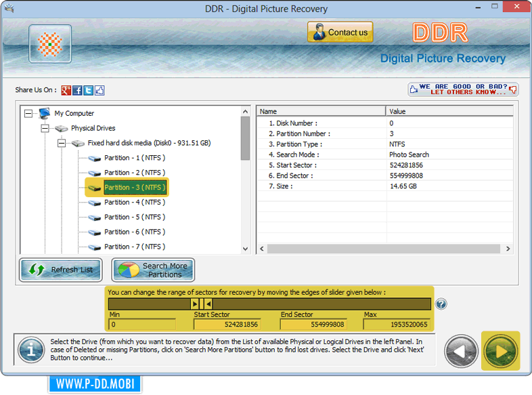The image size is (532, 395).
Task: Collapse the My Computer tree node
Action: click(28, 113)
